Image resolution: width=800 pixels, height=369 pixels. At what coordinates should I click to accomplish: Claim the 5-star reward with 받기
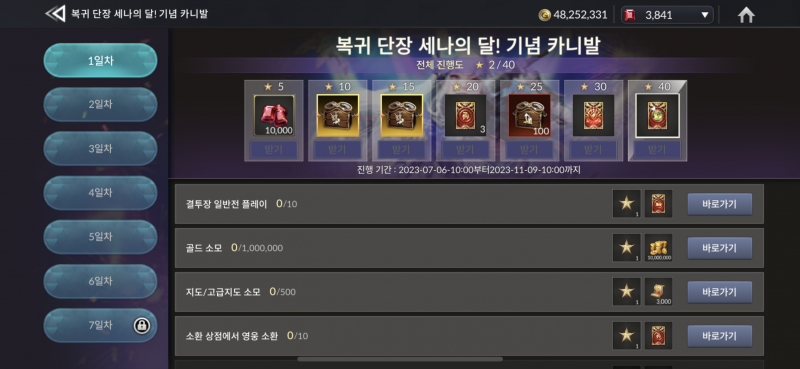274,150
